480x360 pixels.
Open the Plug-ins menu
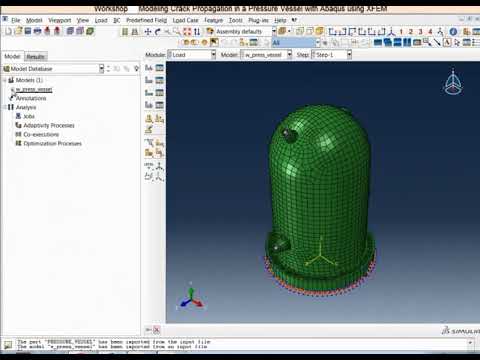tap(258, 20)
